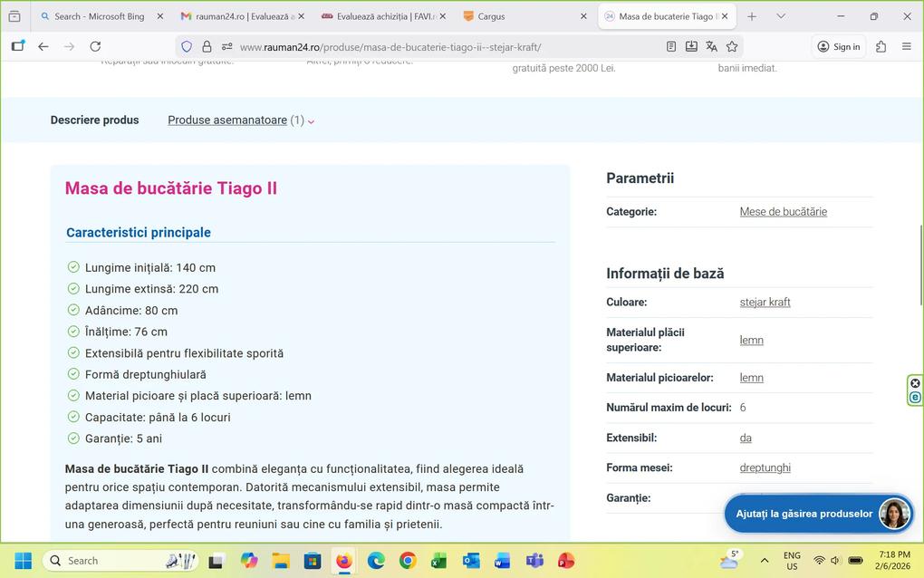Open the stejar kraft color link
This screenshot has height=578, width=924.
[765, 302]
